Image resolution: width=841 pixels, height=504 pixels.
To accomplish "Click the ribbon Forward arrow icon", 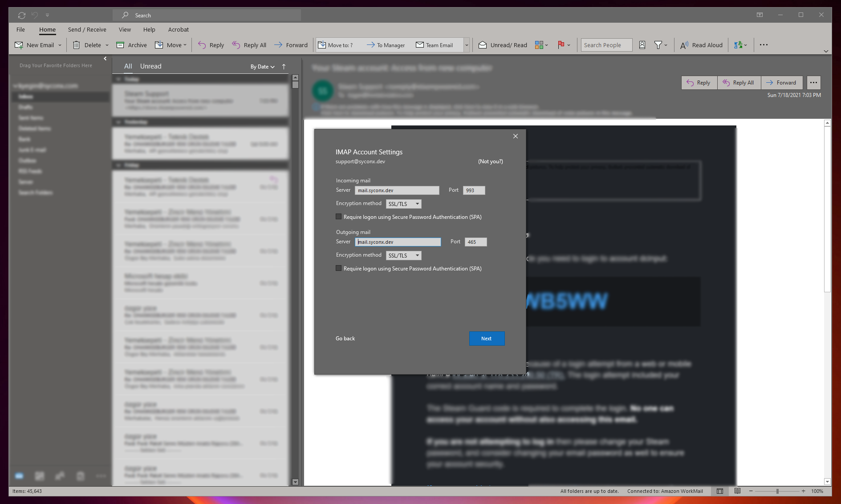I will click(x=278, y=45).
